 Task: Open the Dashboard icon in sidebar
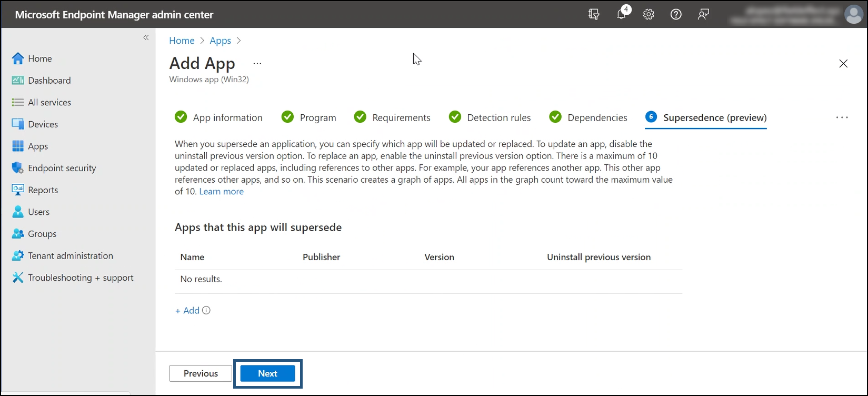[18, 80]
